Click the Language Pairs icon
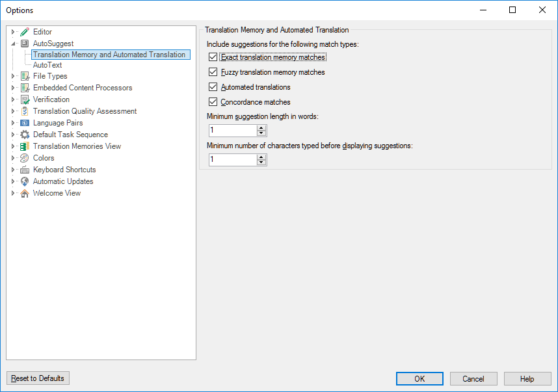Screen dimensions: 558x392 tap(25, 123)
